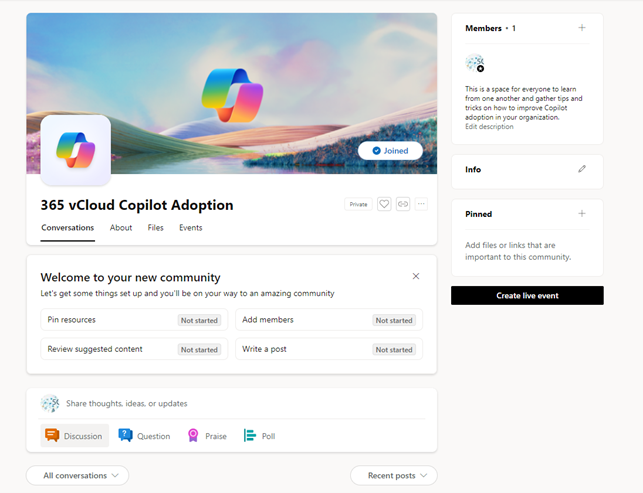Switch to the Conversations tab

tap(68, 228)
